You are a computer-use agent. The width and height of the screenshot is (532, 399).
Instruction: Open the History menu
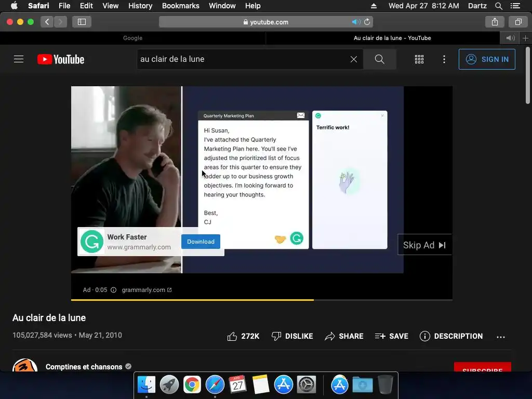[140, 6]
